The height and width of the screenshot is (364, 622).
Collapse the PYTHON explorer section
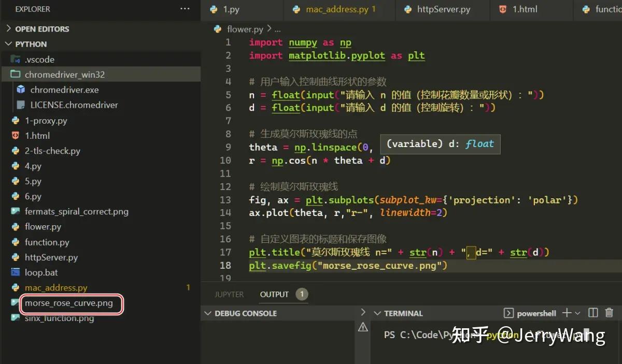(9, 44)
